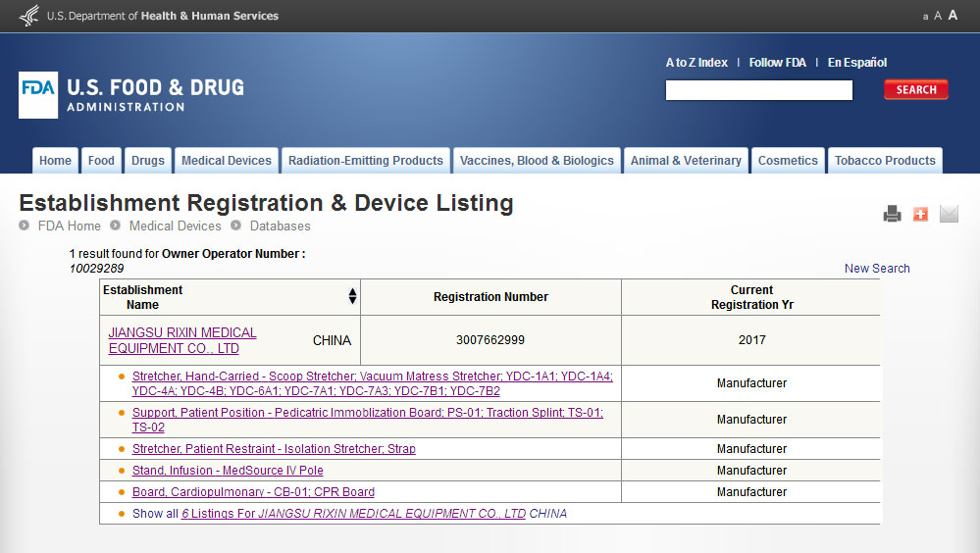Click the red plus share icon
The height and width of the screenshot is (553, 980).
coord(920,214)
